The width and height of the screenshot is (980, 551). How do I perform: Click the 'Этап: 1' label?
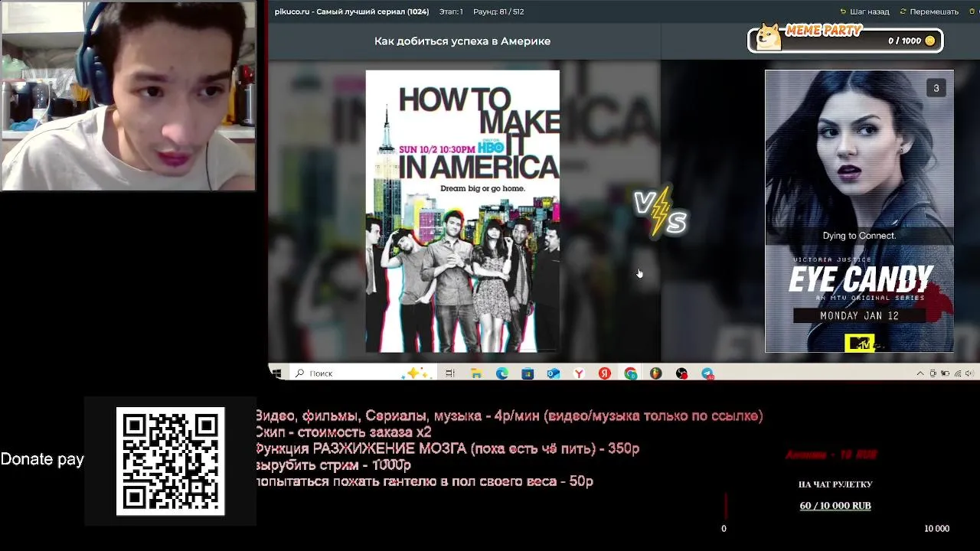[x=451, y=11]
